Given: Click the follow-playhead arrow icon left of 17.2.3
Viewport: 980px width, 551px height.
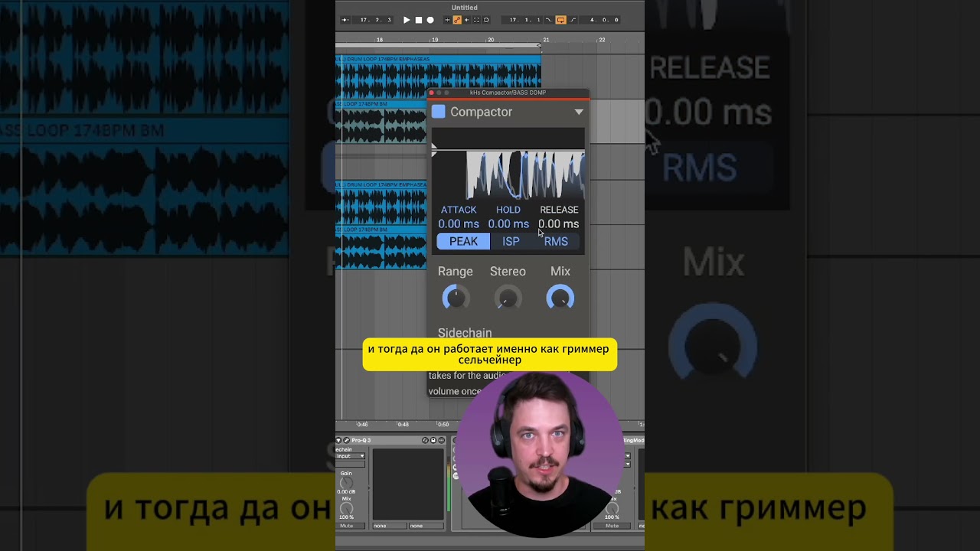Looking at the screenshot, I should 345,20.
